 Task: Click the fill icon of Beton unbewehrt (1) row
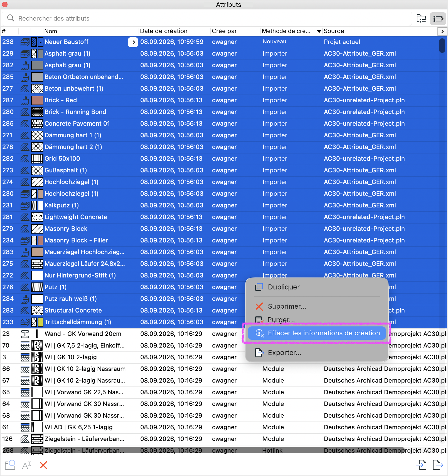(x=25, y=88)
